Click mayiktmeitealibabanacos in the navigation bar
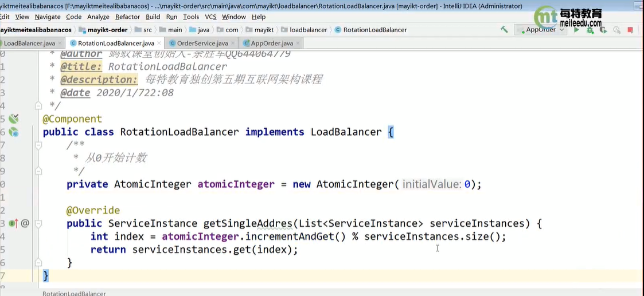The height and width of the screenshot is (296, 644). pyautogui.click(x=36, y=30)
